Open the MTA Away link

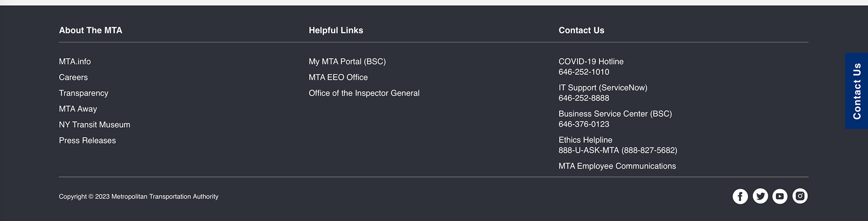[78, 109]
